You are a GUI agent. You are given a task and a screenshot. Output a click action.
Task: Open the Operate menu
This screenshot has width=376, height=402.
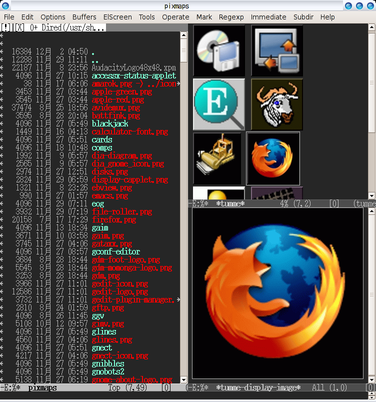point(175,17)
